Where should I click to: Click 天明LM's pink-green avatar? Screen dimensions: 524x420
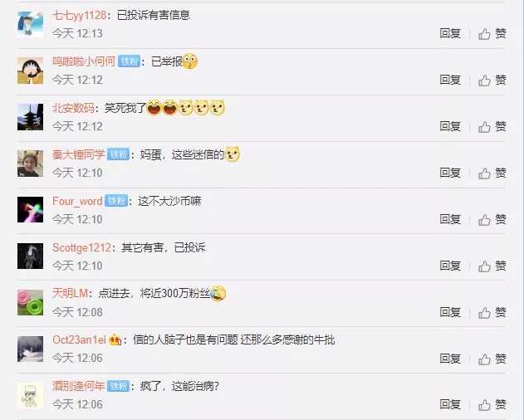pyautogui.click(x=31, y=303)
